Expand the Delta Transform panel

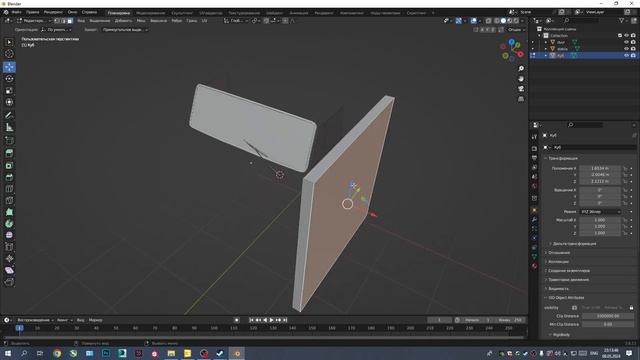click(573, 244)
